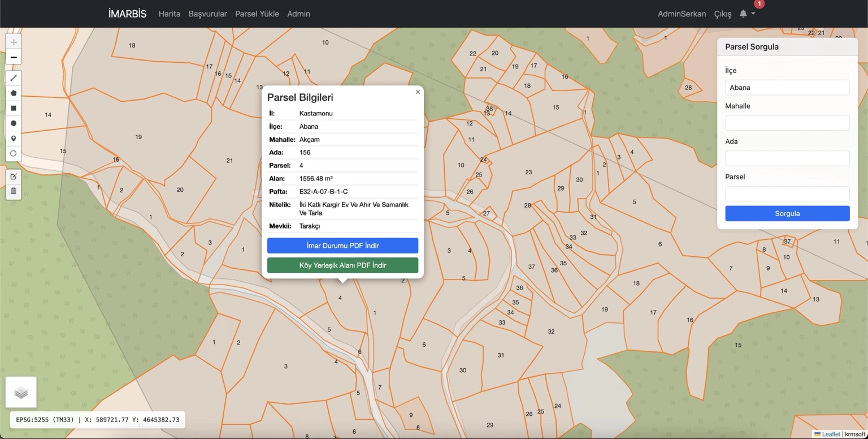868x439 pixels.
Task: Download Köy Yerleşik Alanı PDF
Action: [x=342, y=265]
